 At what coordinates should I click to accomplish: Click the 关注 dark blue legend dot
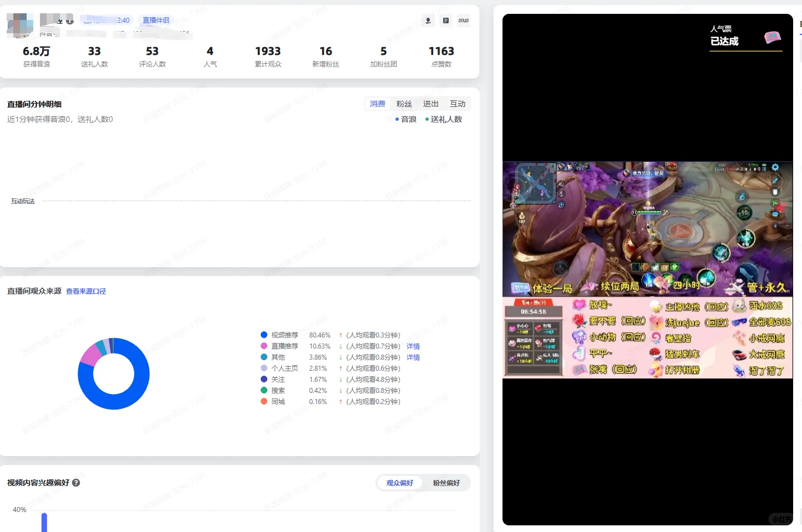[x=264, y=379]
